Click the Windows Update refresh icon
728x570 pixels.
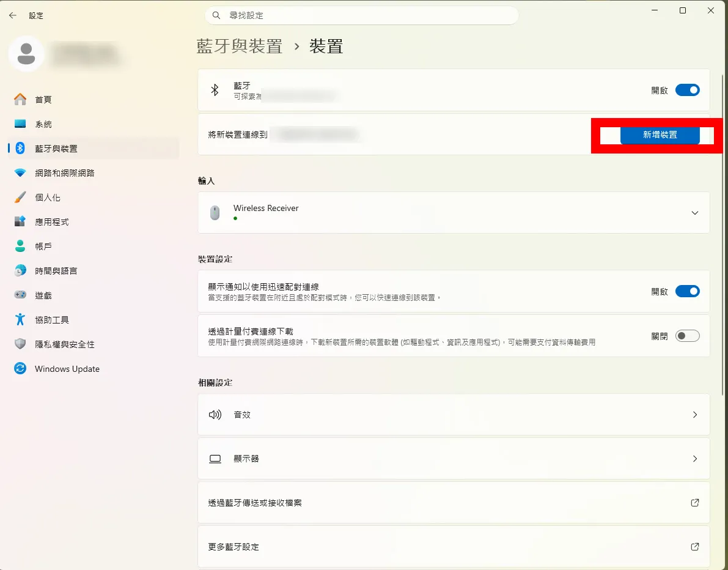(x=20, y=369)
